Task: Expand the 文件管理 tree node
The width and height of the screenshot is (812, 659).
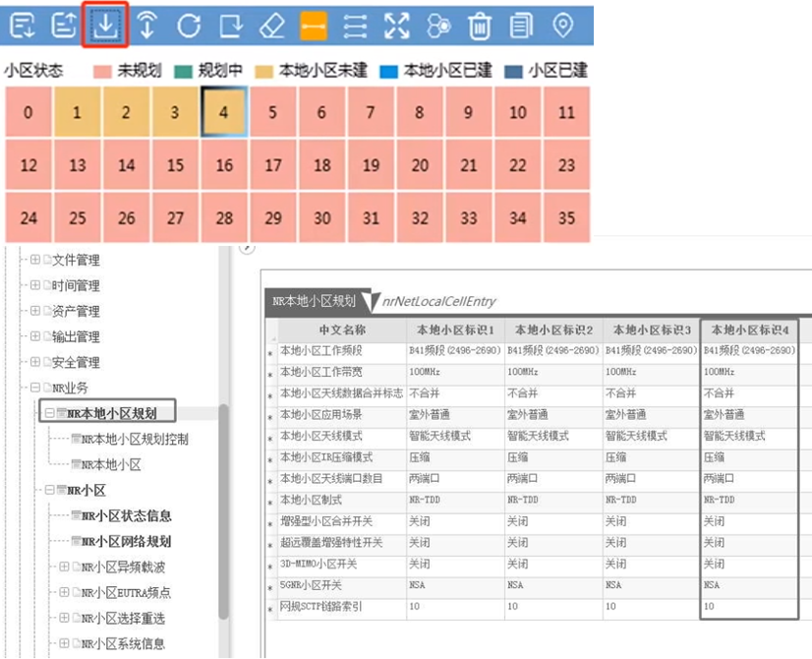Action: click(37, 260)
